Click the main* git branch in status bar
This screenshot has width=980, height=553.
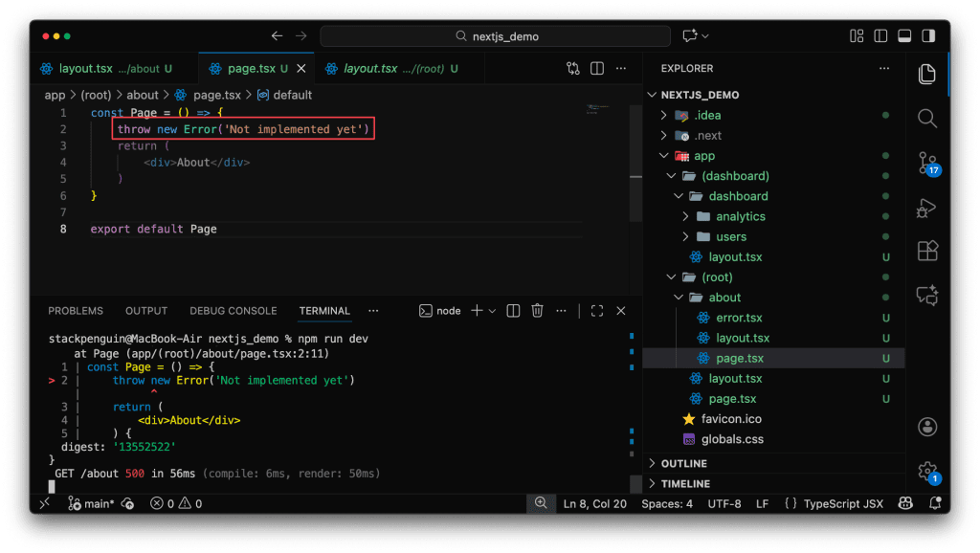(x=91, y=503)
